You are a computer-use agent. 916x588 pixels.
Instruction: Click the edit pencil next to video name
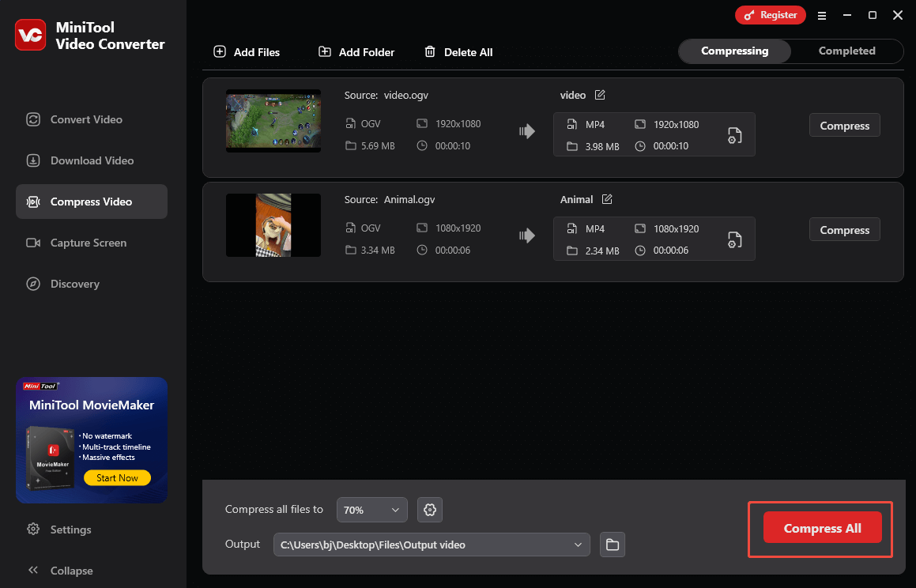(599, 94)
